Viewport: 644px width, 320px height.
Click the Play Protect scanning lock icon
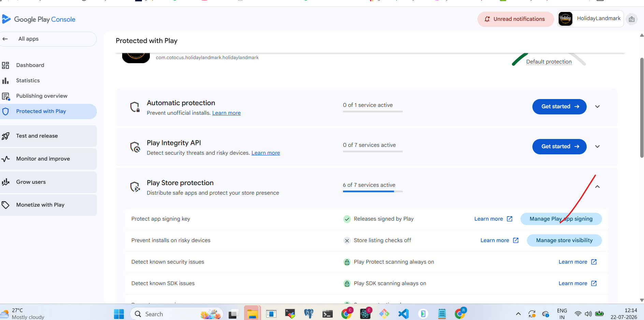347,262
